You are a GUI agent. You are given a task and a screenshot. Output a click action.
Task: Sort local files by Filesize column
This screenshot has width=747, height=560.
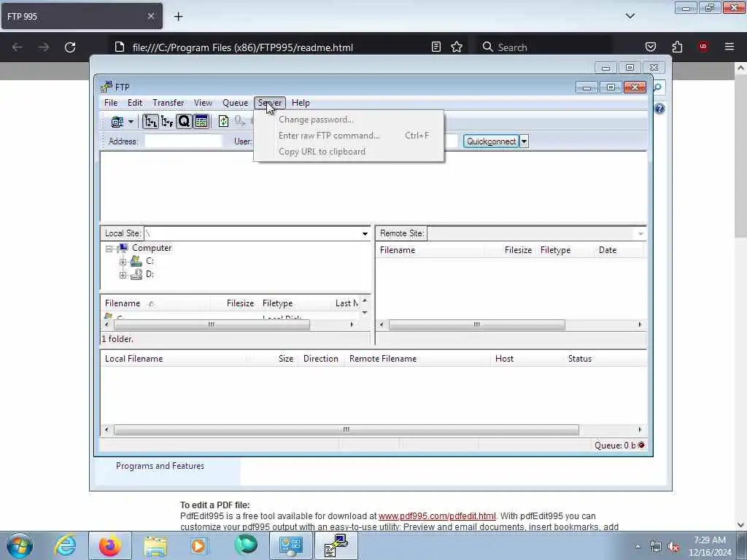[x=234, y=303]
